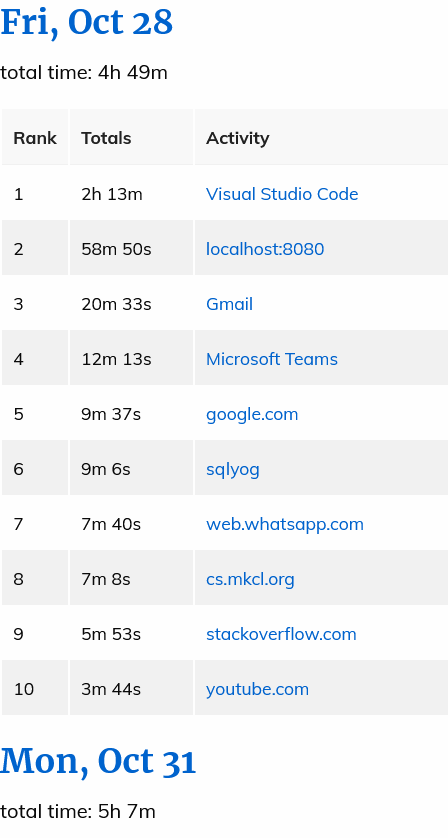Click the Rank column header
The width and height of the screenshot is (448, 838).
[x=35, y=138]
